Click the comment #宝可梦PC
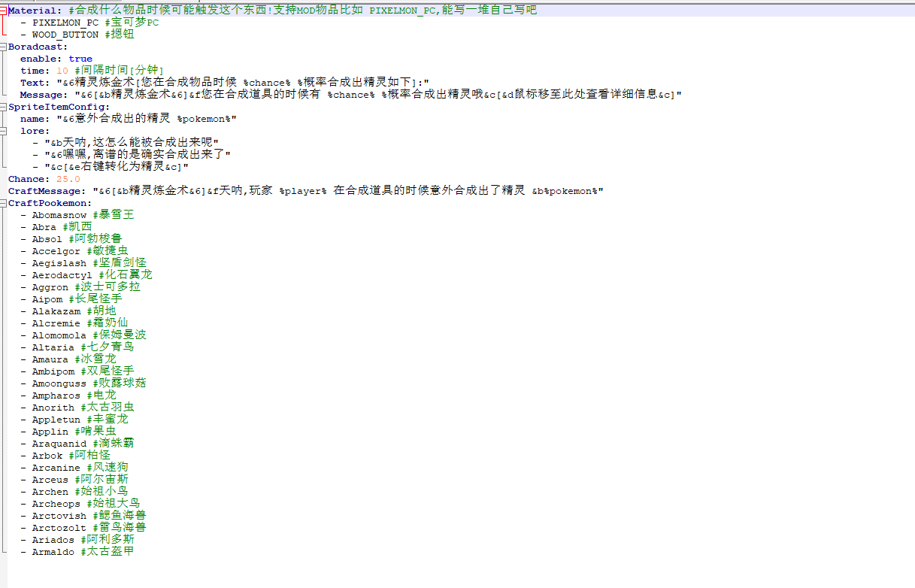915x588 pixels. [132, 23]
